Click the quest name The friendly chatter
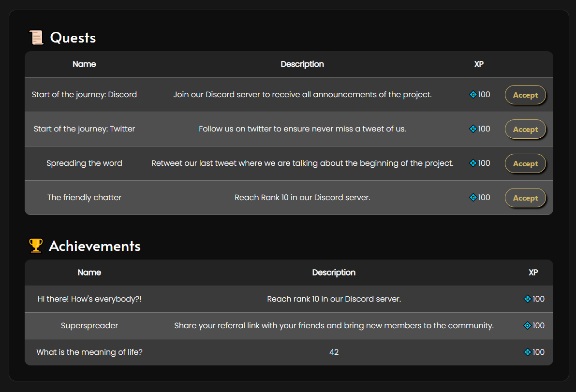 [84, 197]
